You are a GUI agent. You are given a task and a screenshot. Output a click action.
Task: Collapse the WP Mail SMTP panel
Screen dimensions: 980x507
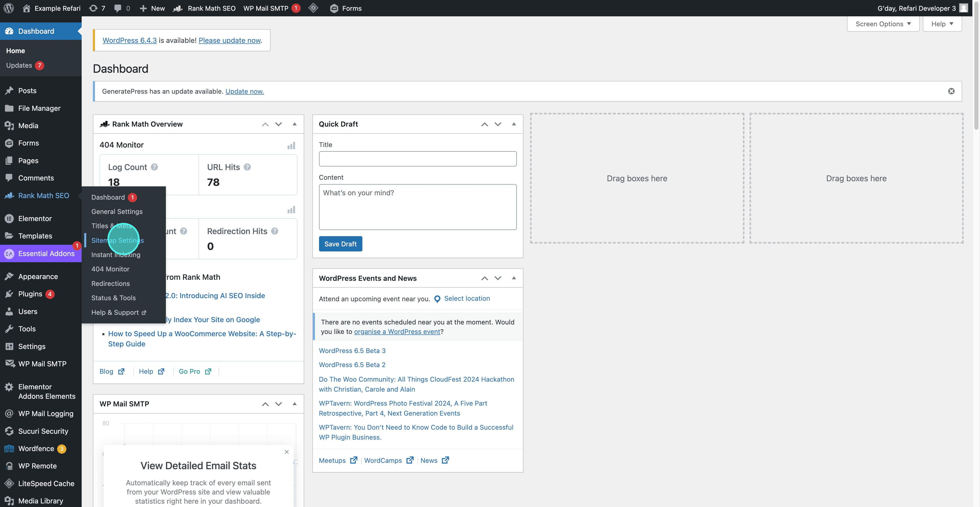pos(295,404)
